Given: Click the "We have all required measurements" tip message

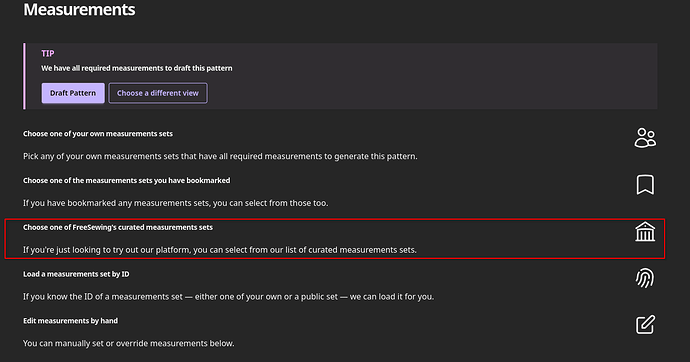Looking at the screenshot, I should (x=137, y=68).
